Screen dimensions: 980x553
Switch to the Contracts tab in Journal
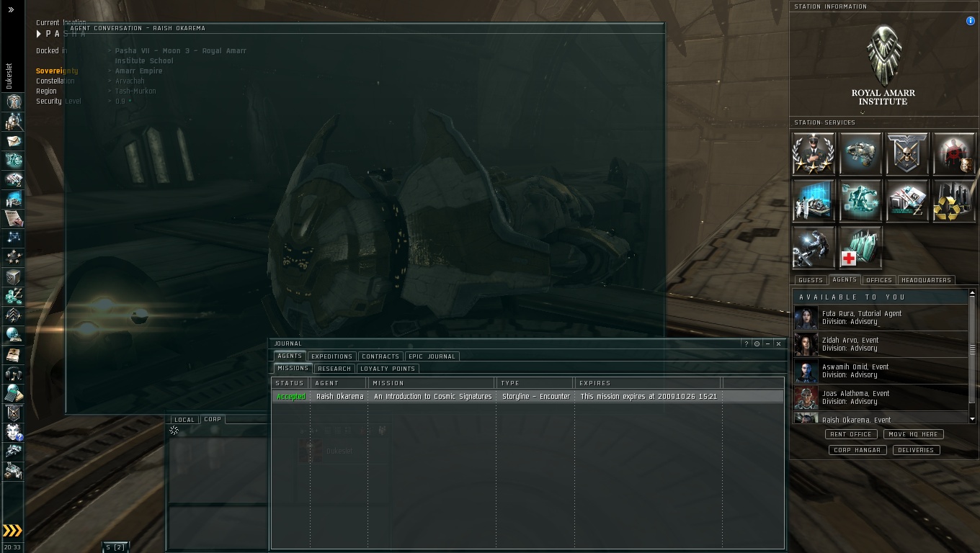click(380, 356)
